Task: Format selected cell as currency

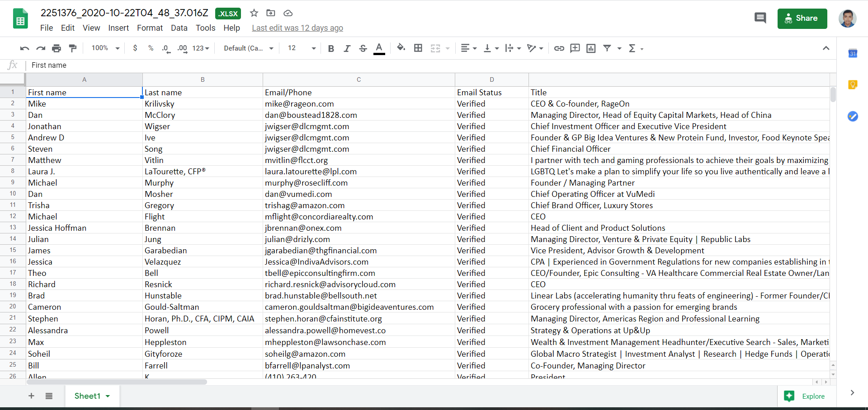Action: [135, 48]
